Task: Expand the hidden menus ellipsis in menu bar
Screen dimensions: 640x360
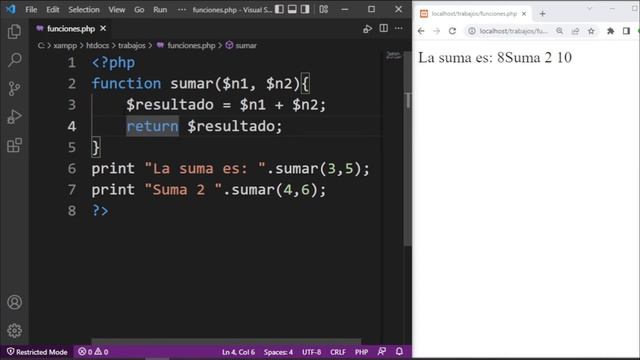Action: tap(182, 9)
